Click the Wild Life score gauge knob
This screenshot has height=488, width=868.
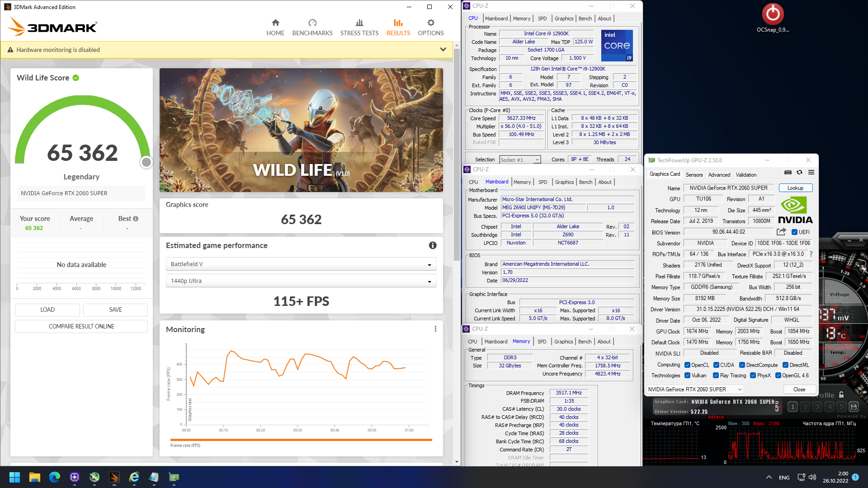(146, 162)
